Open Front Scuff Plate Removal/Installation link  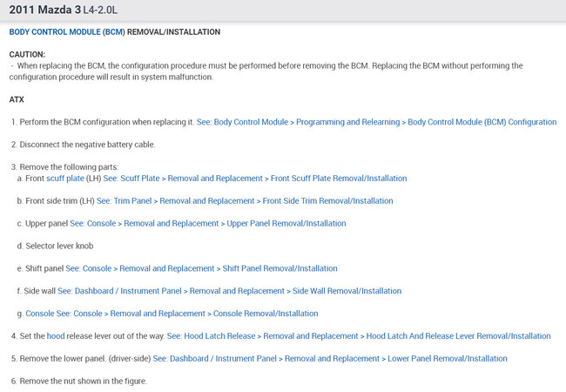click(254, 178)
